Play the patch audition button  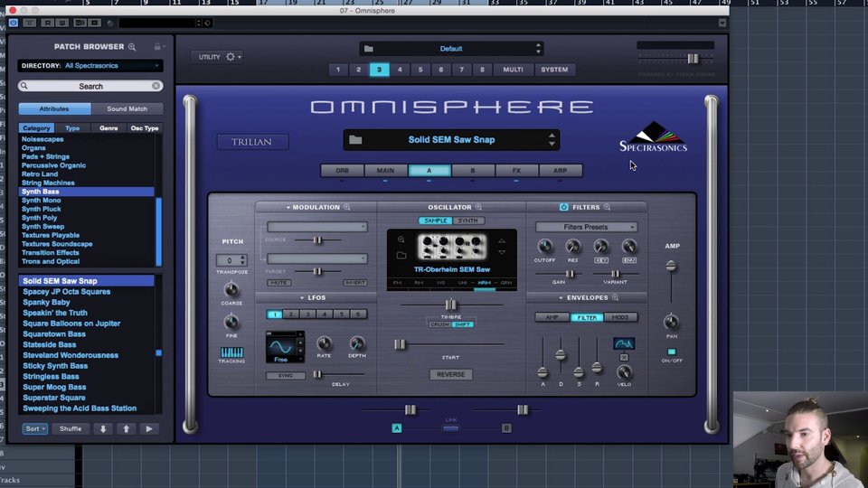point(149,428)
